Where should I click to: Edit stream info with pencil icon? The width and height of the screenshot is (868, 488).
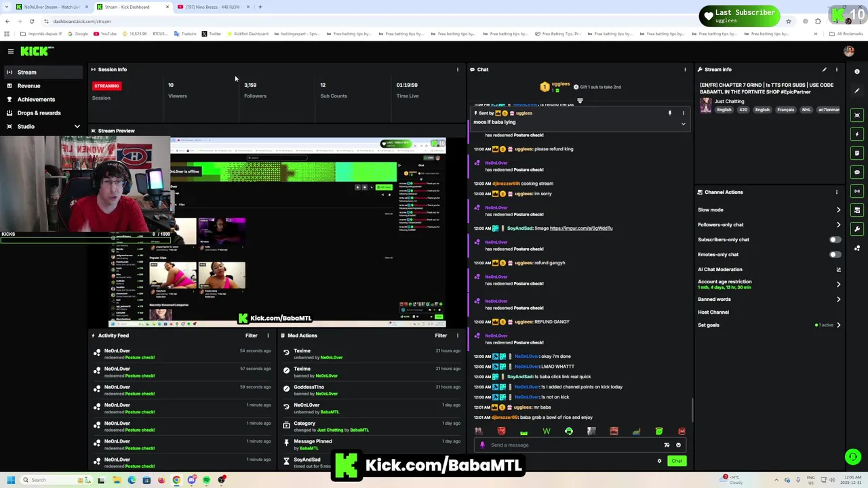point(824,69)
